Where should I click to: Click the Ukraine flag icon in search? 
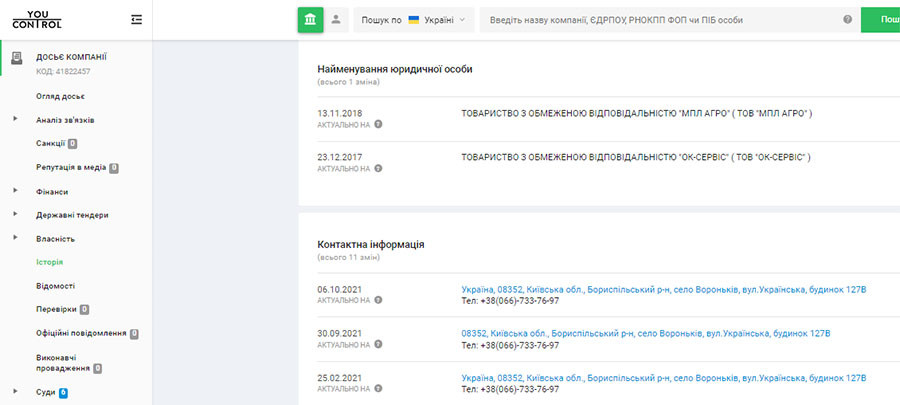tap(413, 20)
